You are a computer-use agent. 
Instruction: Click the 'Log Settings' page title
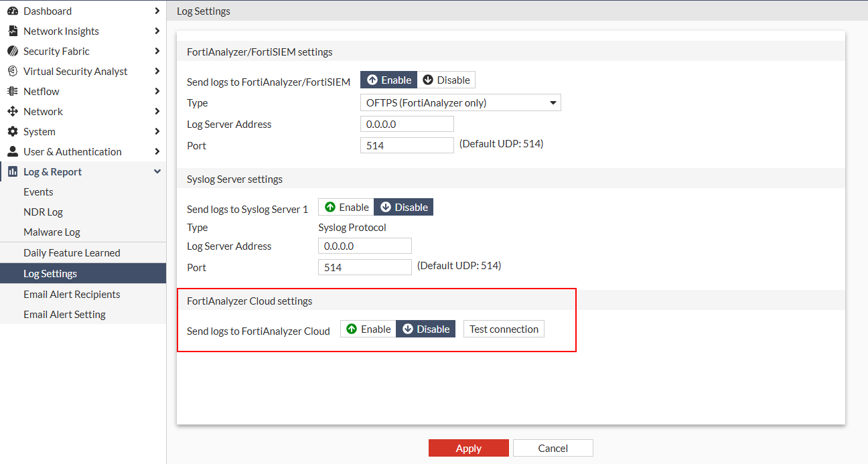[x=204, y=11]
